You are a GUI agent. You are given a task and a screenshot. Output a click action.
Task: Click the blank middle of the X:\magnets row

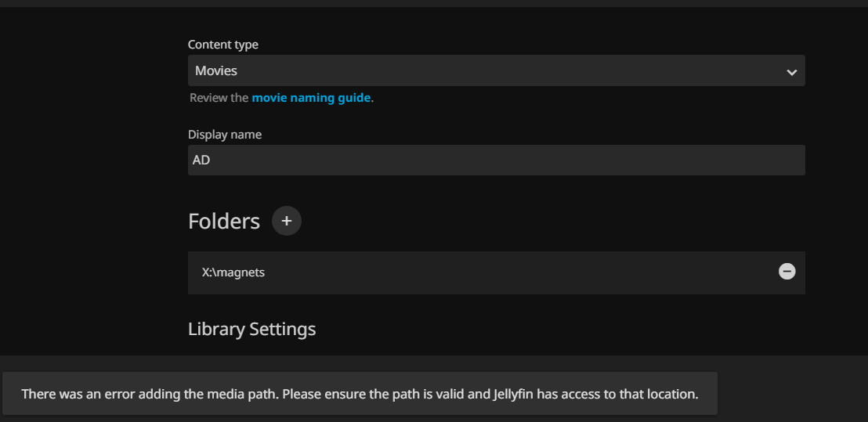(x=509, y=272)
